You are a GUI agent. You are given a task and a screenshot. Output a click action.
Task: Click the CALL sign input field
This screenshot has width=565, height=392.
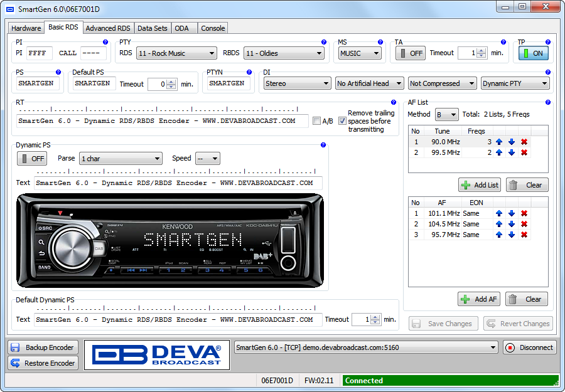94,53
